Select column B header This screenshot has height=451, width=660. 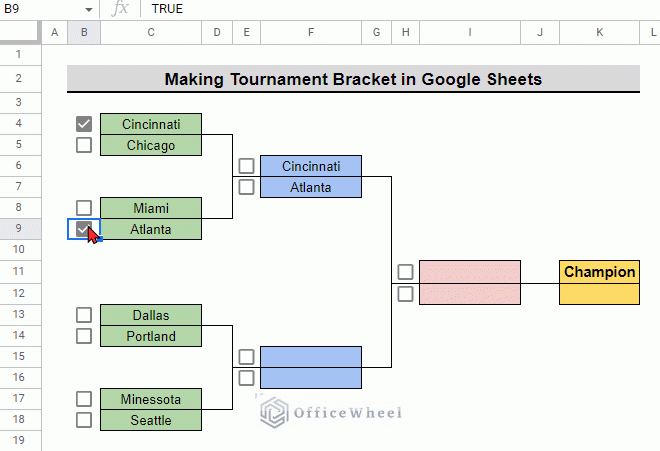(84, 32)
